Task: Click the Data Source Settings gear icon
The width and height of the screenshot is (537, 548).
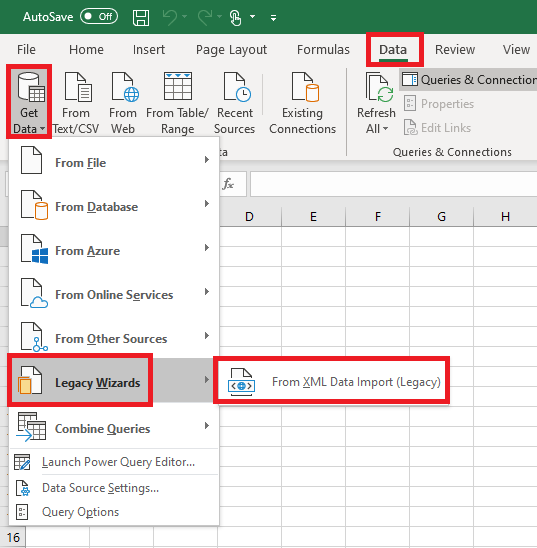Action: pyautogui.click(x=23, y=488)
